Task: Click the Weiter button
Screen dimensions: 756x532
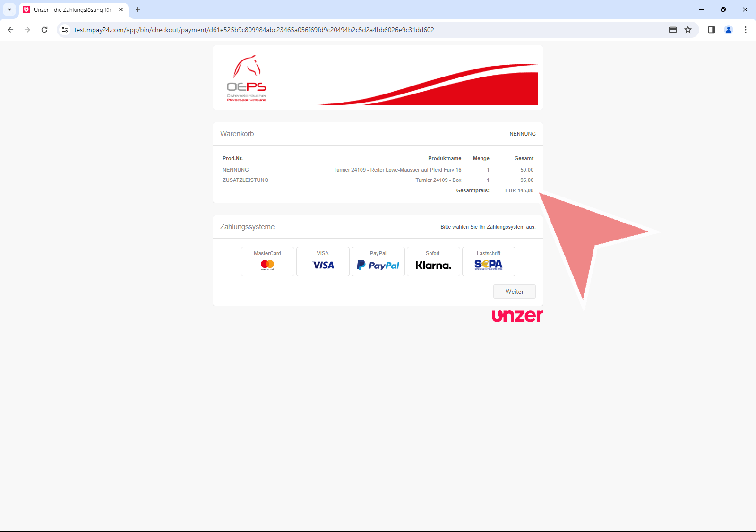Action: [514, 292]
